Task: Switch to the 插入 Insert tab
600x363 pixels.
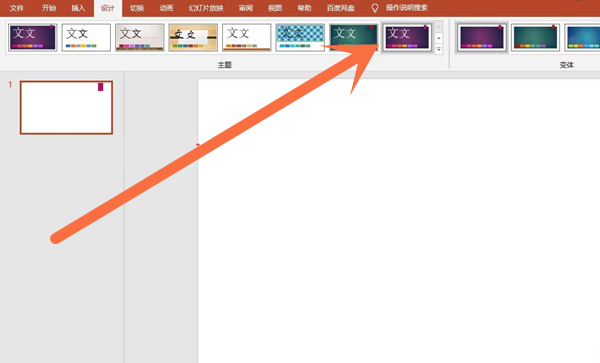Action: pyautogui.click(x=78, y=8)
